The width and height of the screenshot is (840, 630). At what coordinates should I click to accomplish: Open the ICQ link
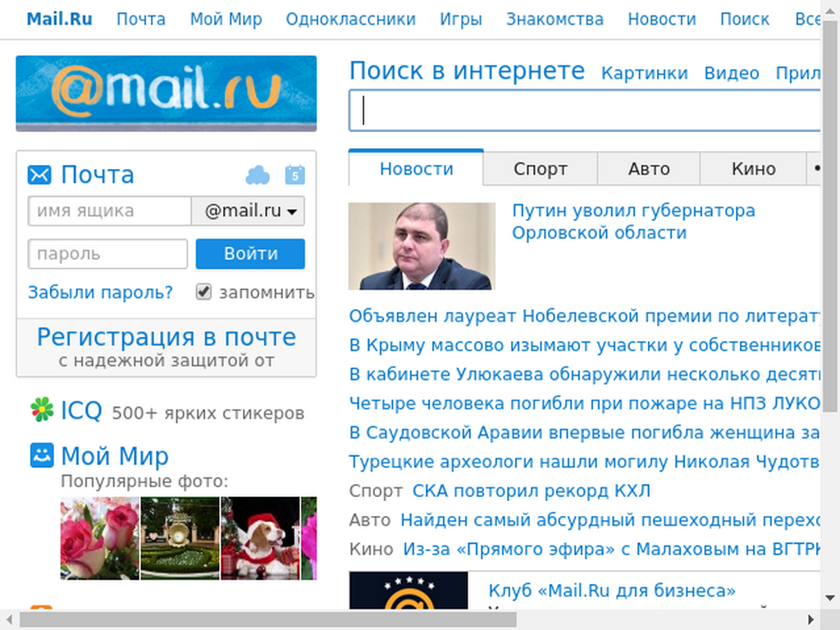tap(81, 411)
